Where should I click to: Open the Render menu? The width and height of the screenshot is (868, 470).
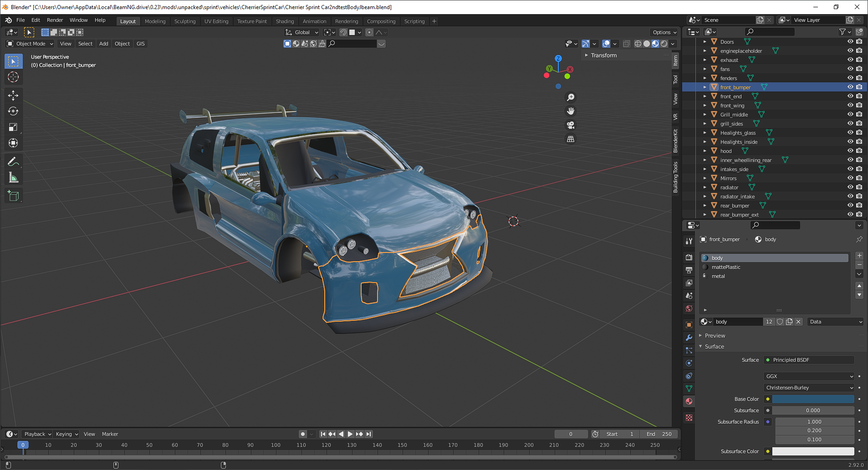(55, 20)
